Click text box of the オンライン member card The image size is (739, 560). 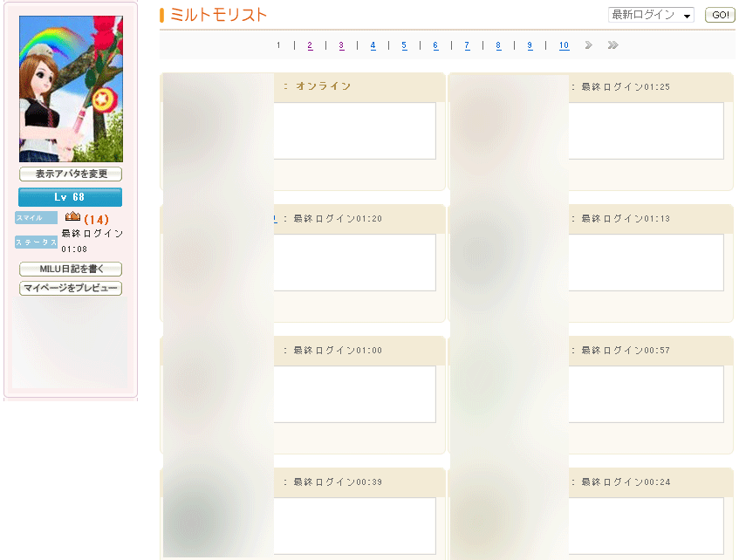pyautogui.click(x=354, y=131)
